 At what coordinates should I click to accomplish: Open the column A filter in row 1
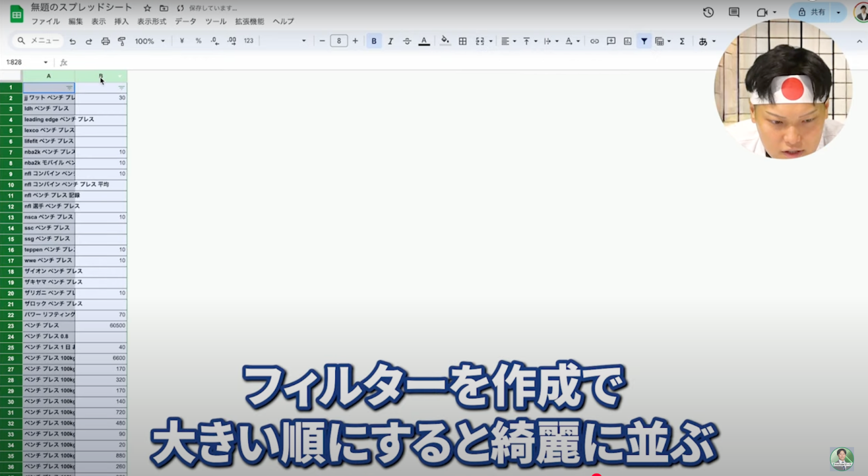[x=69, y=87]
